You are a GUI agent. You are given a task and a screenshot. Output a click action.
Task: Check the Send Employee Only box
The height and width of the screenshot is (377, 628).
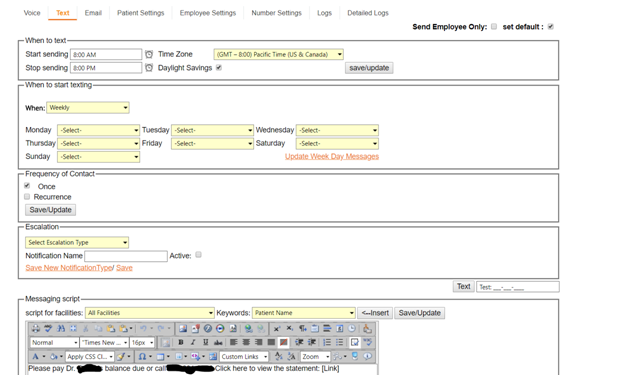click(494, 26)
